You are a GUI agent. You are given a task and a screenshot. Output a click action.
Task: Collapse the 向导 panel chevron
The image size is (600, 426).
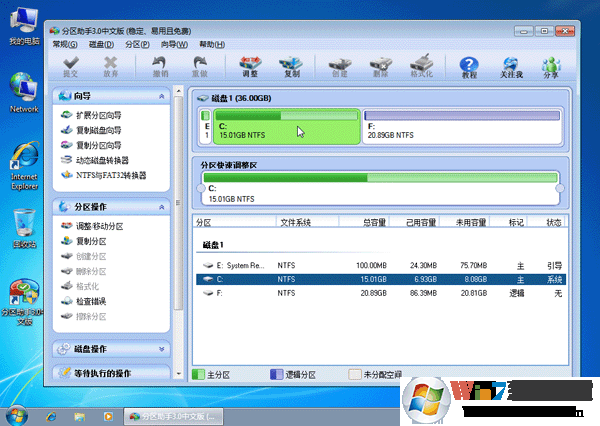point(161,96)
